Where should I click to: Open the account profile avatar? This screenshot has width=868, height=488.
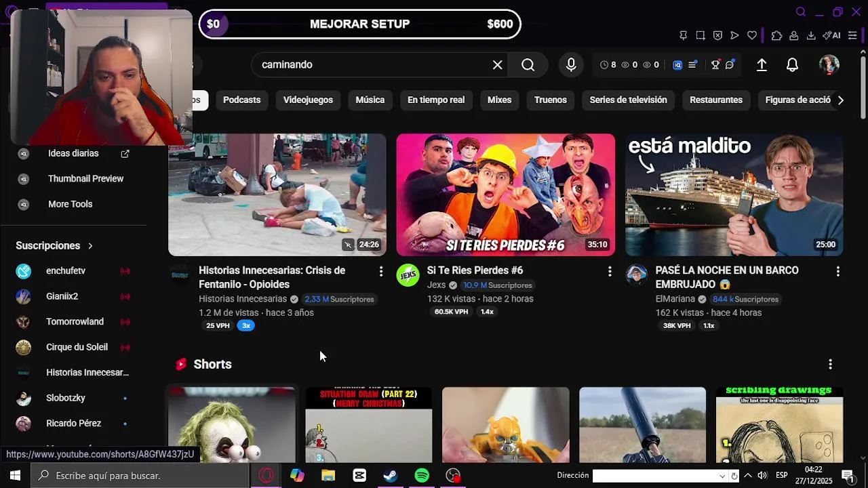829,65
